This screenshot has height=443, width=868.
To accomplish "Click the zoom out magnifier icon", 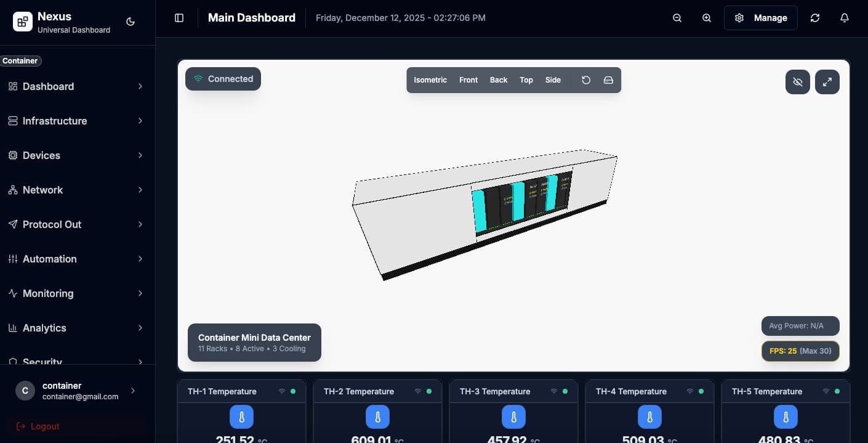I will (677, 18).
